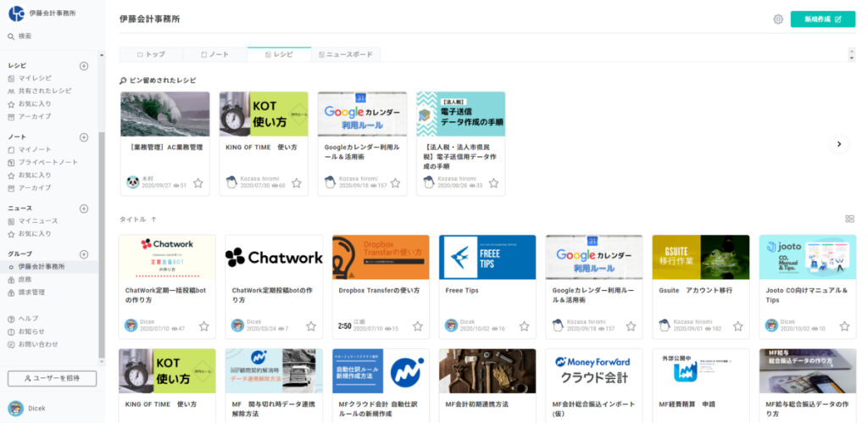Favorite 電子送信用データ作成 pinned recipe star
This screenshot has height=423, width=868.
point(493,183)
